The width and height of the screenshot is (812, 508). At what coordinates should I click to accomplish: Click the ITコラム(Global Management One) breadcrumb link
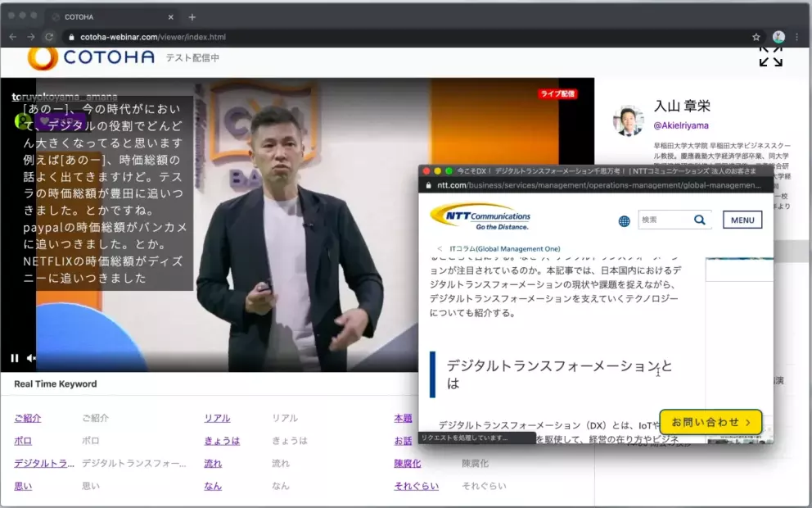(x=504, y=249)
